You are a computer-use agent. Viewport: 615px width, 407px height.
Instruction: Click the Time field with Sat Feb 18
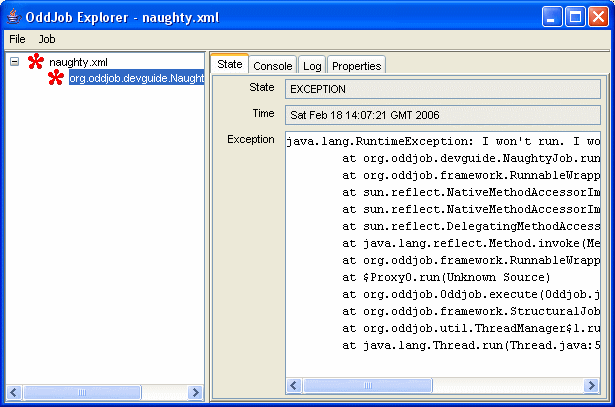[x=435, y=114]
